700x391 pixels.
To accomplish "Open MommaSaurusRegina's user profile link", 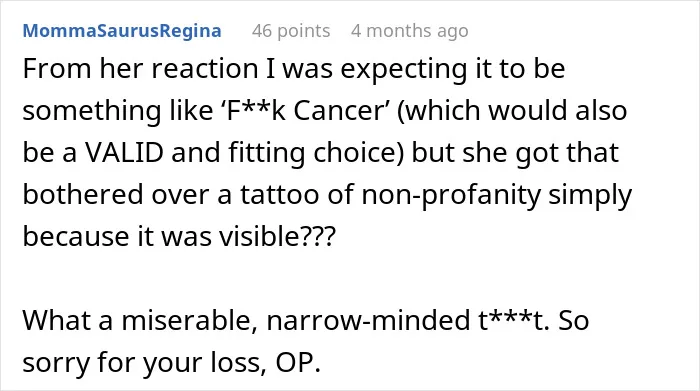I will [122, 31].
